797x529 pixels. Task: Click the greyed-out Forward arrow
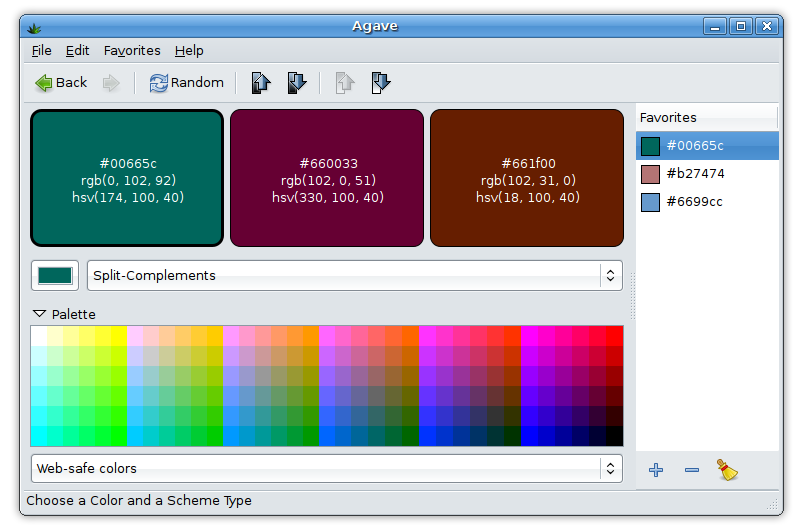111,83
